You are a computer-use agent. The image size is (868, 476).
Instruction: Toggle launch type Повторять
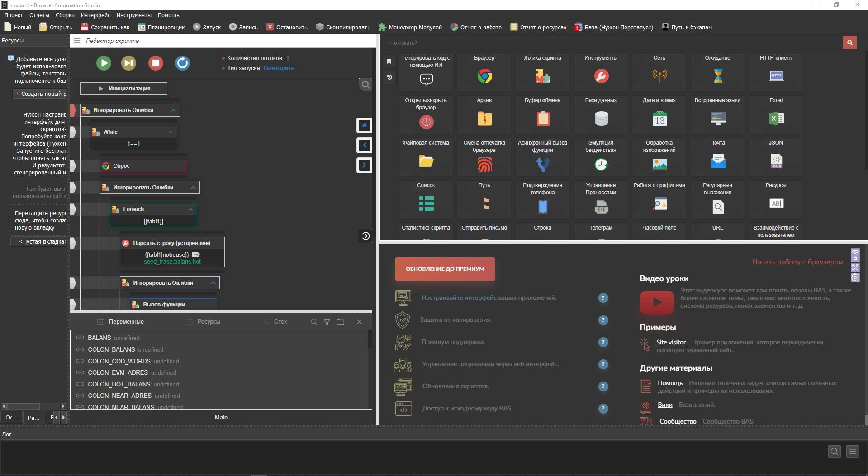[279, 68]
